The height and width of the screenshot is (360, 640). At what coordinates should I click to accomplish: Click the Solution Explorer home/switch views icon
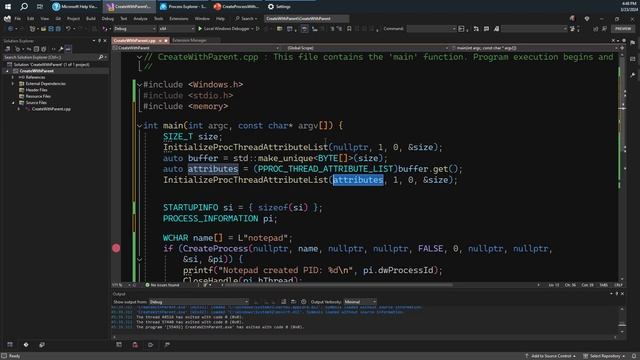coord(7,49)
